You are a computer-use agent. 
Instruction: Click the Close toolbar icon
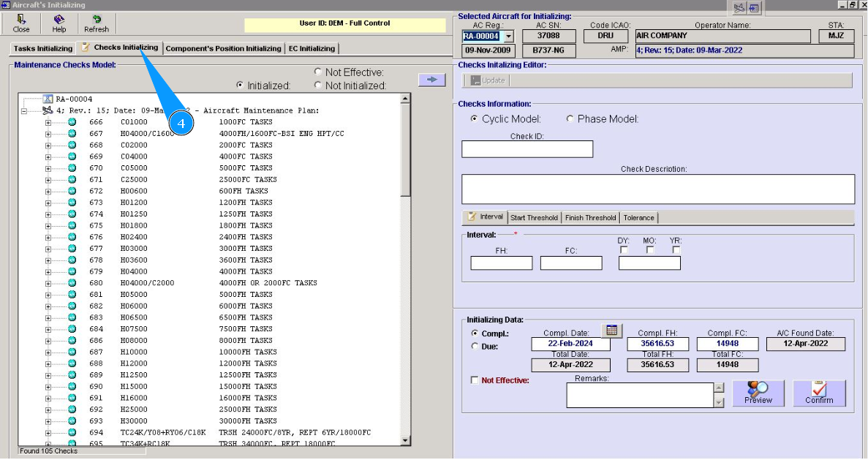point(21,23)
